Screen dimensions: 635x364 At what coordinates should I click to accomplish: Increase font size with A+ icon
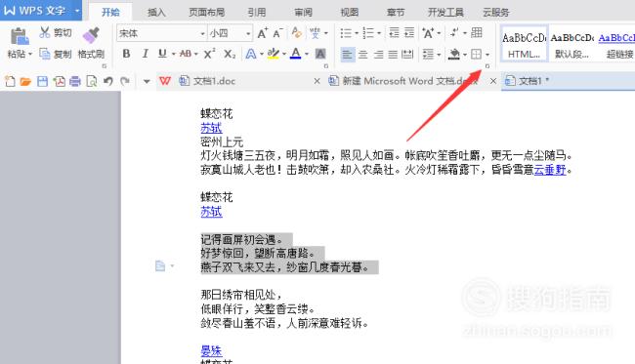[263, 33]
